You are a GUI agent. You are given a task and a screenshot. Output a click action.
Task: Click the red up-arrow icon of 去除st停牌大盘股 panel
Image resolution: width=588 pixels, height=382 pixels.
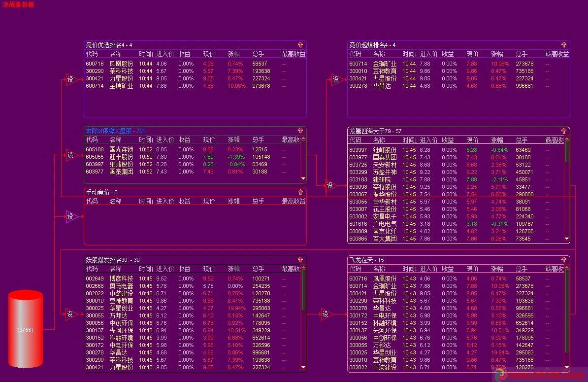300,131
